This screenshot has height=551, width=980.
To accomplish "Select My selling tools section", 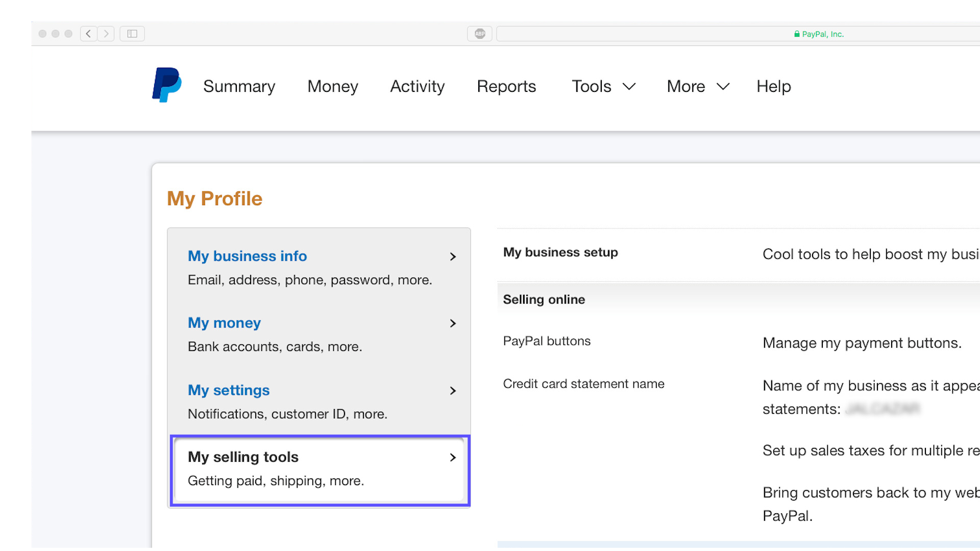I will pos(320,470).
